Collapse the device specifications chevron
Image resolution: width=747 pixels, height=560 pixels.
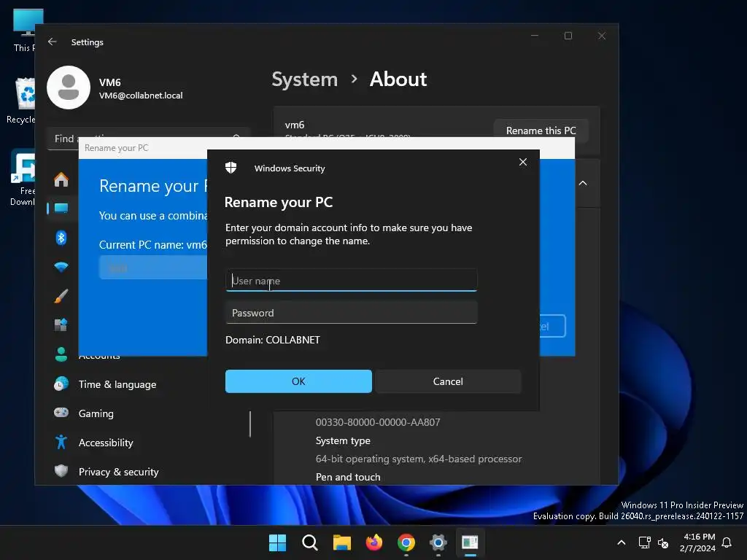click(x=583, y=183)
